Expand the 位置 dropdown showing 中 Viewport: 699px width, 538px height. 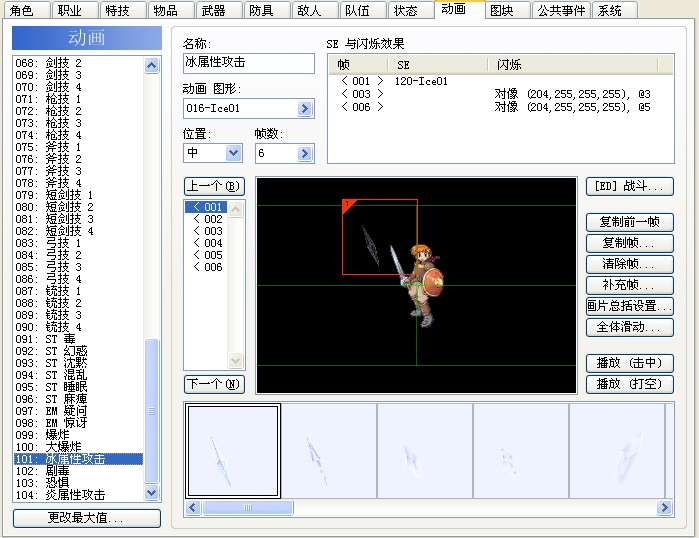pos(233,153)
